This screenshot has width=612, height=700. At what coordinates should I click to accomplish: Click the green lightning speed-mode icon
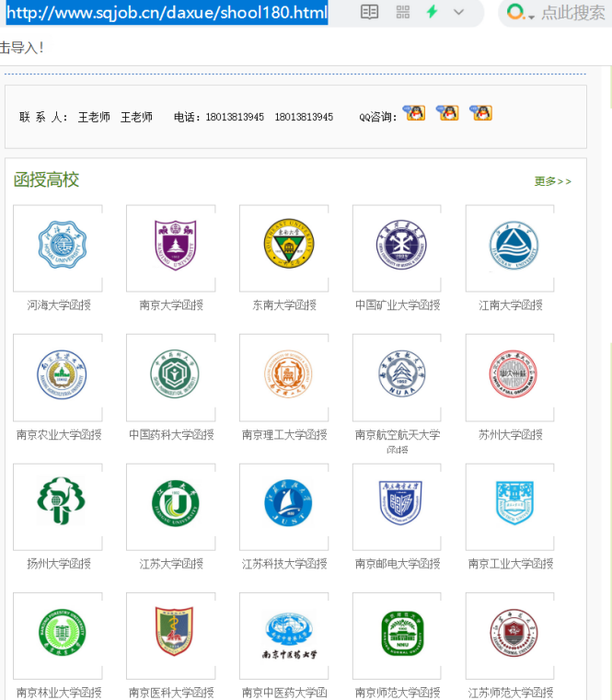coord(432,12)
